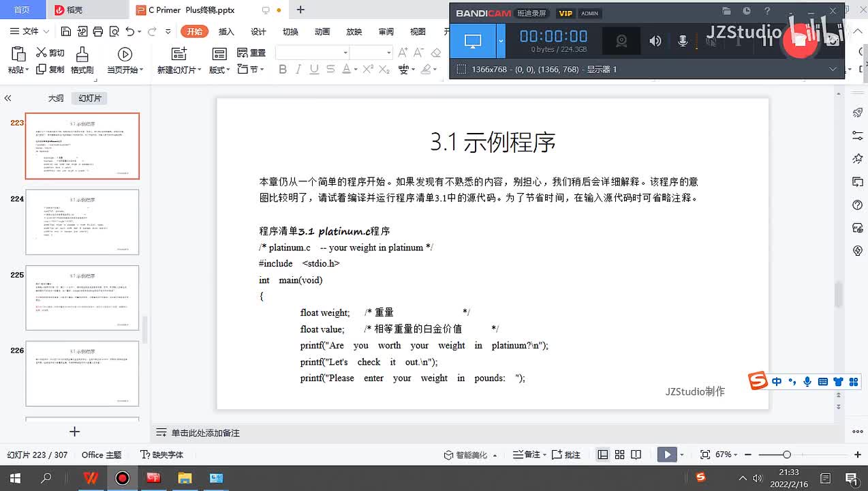Select slide 224 thumbnail
Image resolution: width=868 pixels, height=491 pixels.
click(82, 222)
